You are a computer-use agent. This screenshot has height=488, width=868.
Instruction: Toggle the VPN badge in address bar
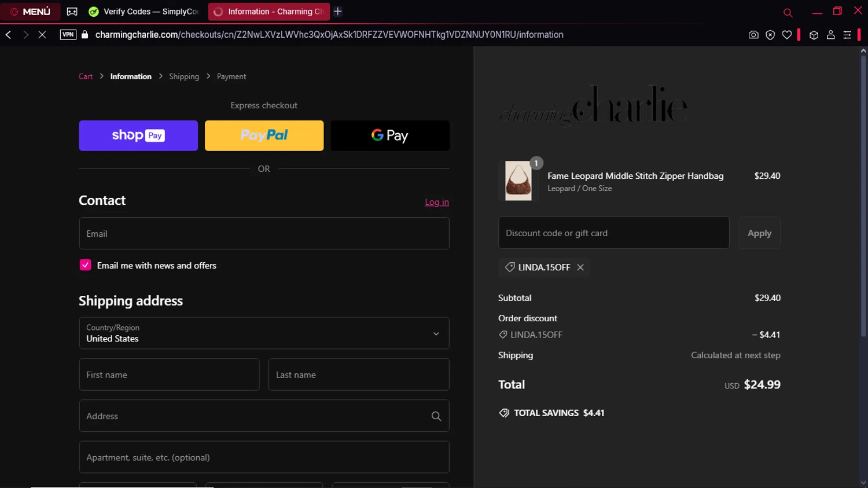68,35
